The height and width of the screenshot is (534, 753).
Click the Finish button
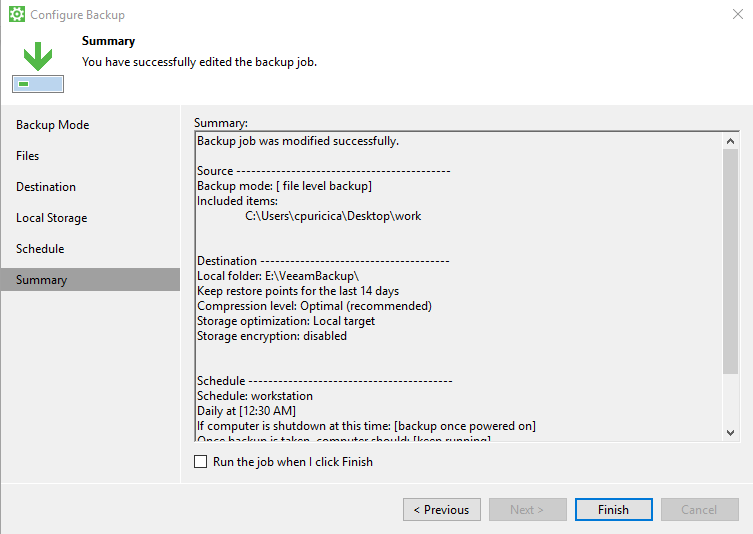coord(613,510)
